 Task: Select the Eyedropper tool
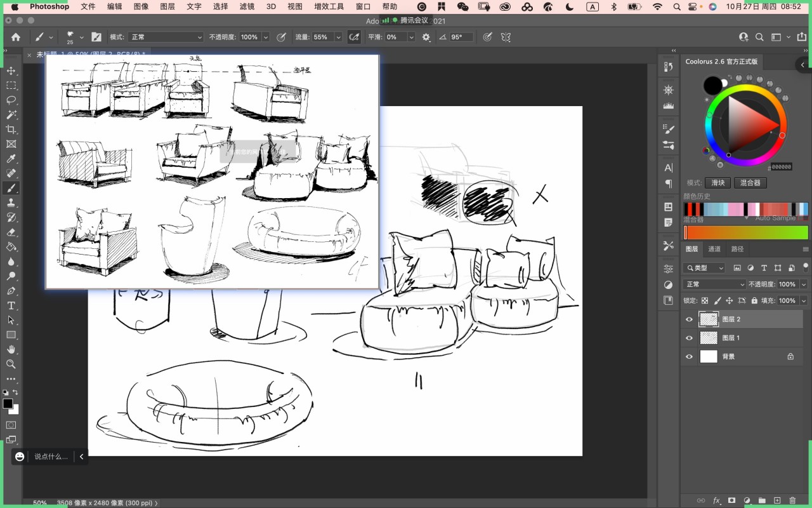pos(11,159)
